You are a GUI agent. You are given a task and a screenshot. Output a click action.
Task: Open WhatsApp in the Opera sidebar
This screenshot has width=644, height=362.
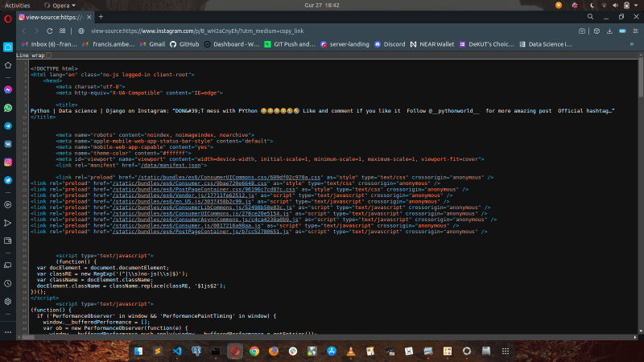tap(8, 108)
